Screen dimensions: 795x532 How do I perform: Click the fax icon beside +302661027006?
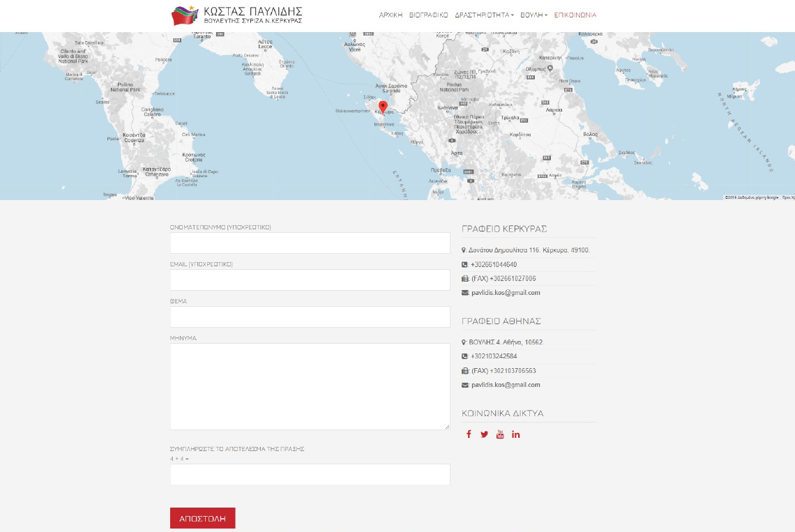coord(465,278)
